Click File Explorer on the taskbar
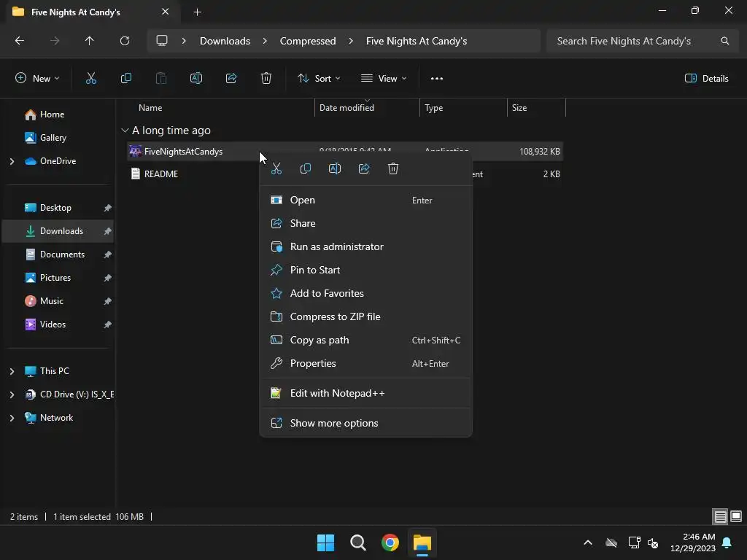The width and height of the screenshot is (747, 560). pos(422,542)
